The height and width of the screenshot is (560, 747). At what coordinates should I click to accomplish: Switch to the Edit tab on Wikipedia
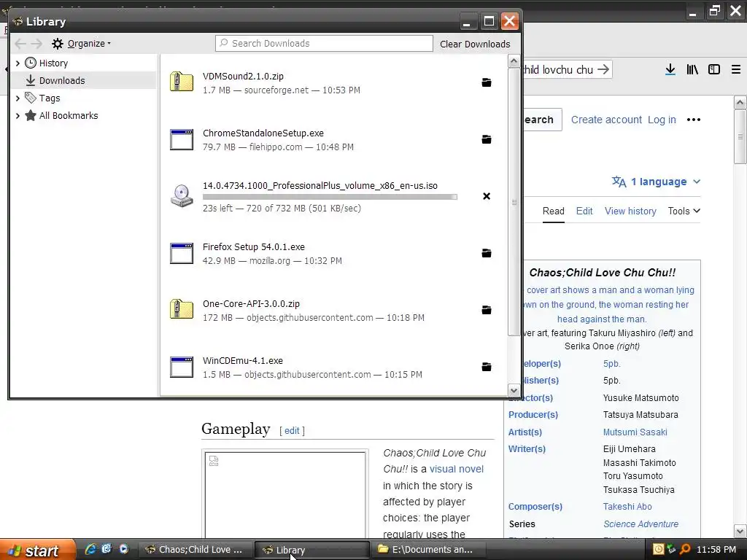(x=584, y=211)
